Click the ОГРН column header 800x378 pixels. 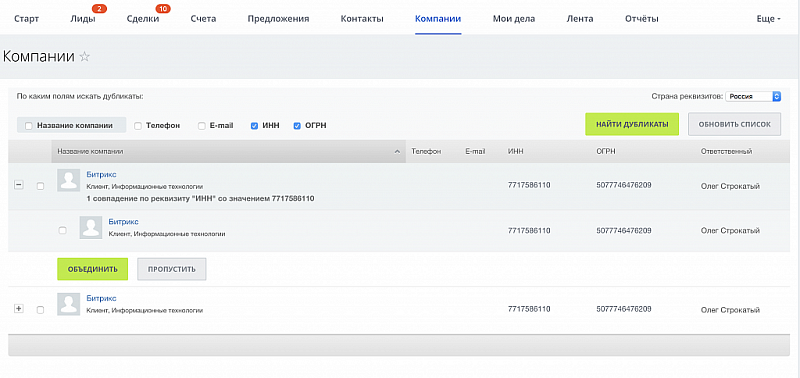pos(607,152)
